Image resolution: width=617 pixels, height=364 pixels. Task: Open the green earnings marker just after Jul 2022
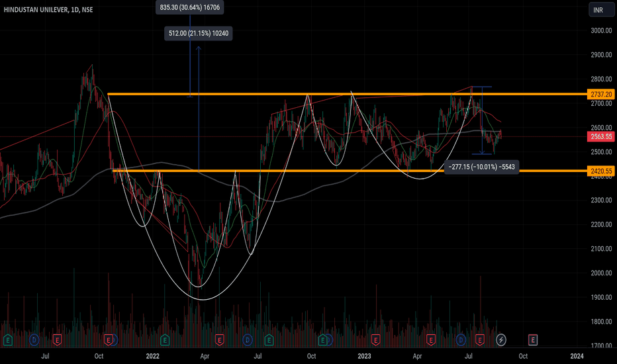(x=269, y=340)
